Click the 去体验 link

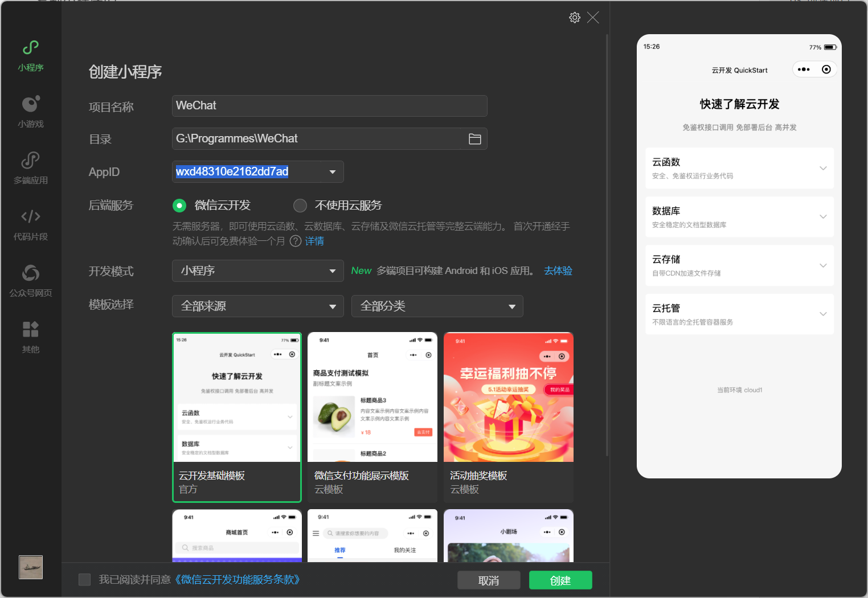558,271
